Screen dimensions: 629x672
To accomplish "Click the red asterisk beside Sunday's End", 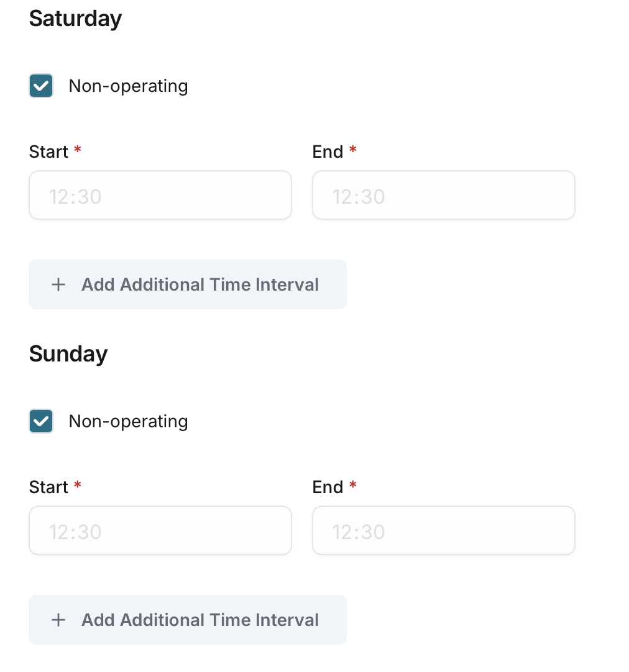I will pos(353,486).
